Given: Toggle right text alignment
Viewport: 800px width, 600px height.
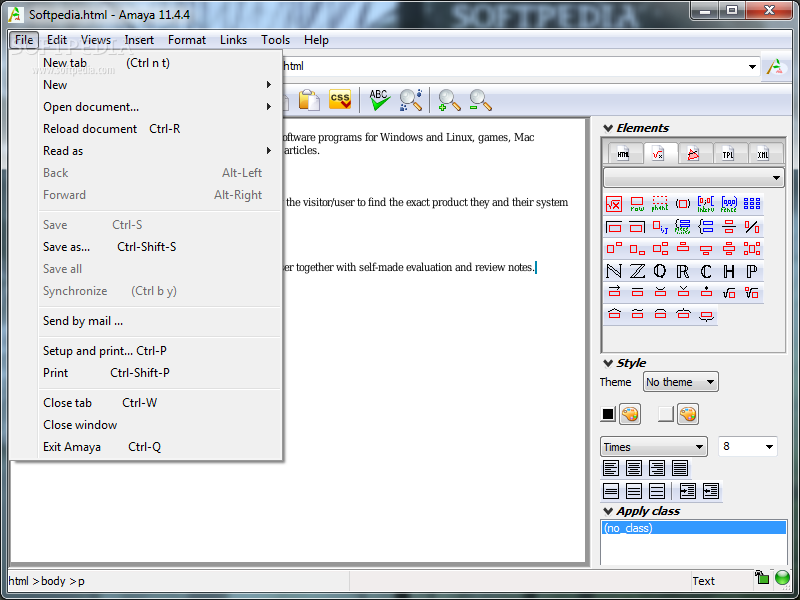Looking at the screenshot, I should click(657, 468).
